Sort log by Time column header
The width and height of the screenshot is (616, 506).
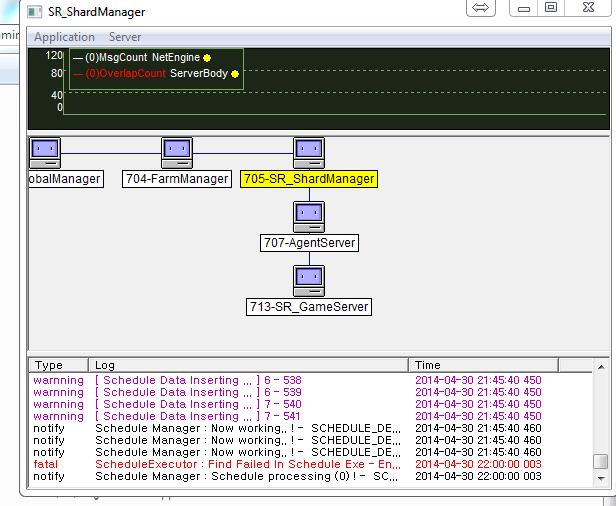[x=483, y=365]
